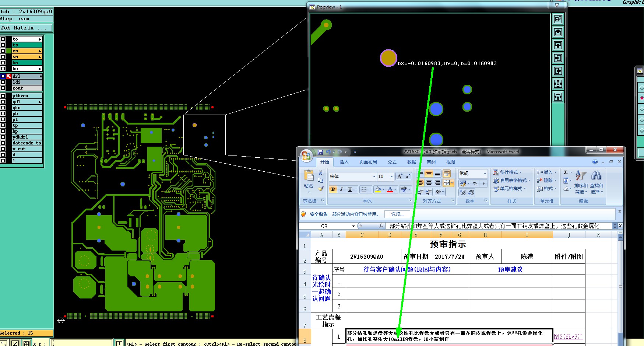
Task: Toggle the visibility checkbox for layer v-cut
Action: (x=3, y=149)
